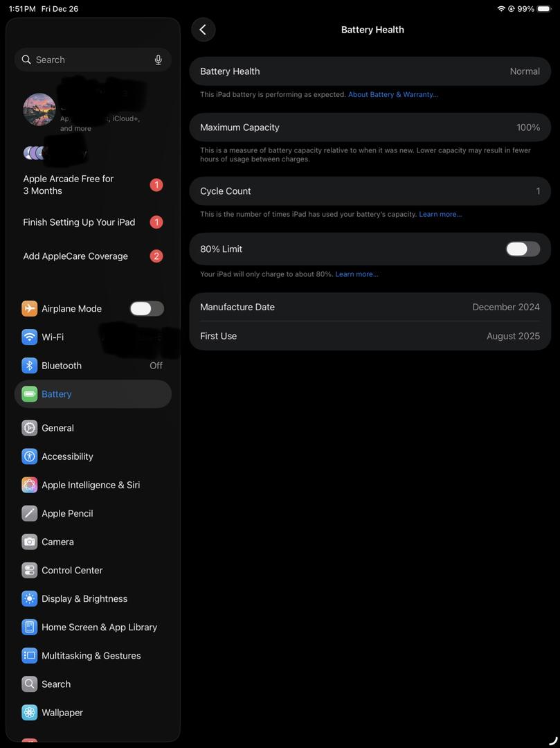Click the Home Screen & App Library icon
The height and width of the screenshot is (748, 560).
(30, 627)
